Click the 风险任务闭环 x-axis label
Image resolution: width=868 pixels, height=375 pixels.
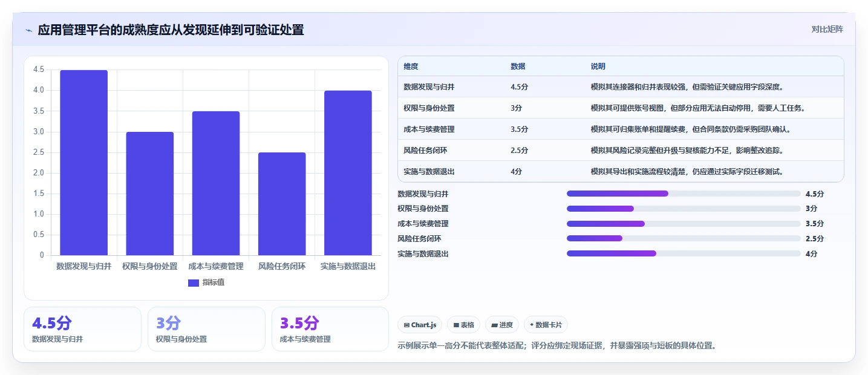coord(282,266)
